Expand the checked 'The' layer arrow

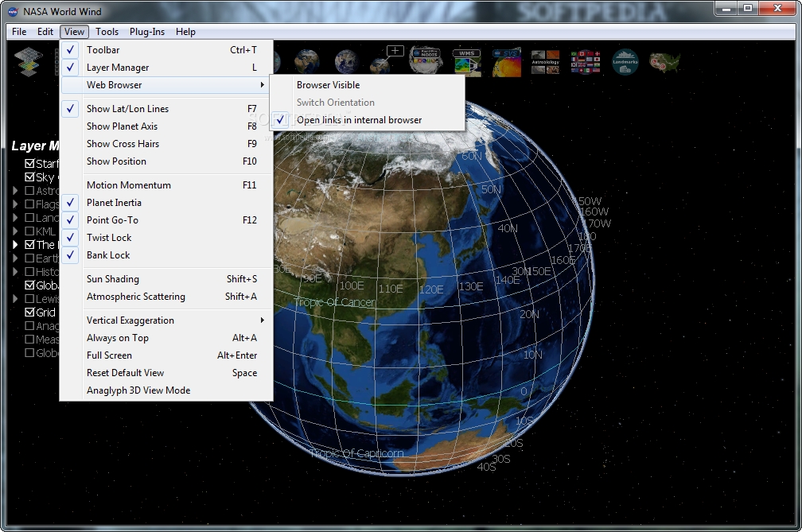click(15, 244)
